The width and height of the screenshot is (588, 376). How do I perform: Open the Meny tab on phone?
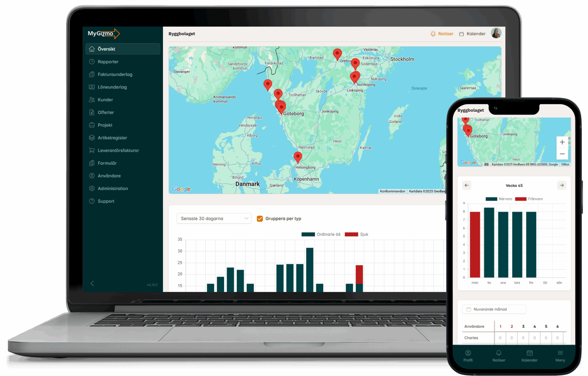560,356
